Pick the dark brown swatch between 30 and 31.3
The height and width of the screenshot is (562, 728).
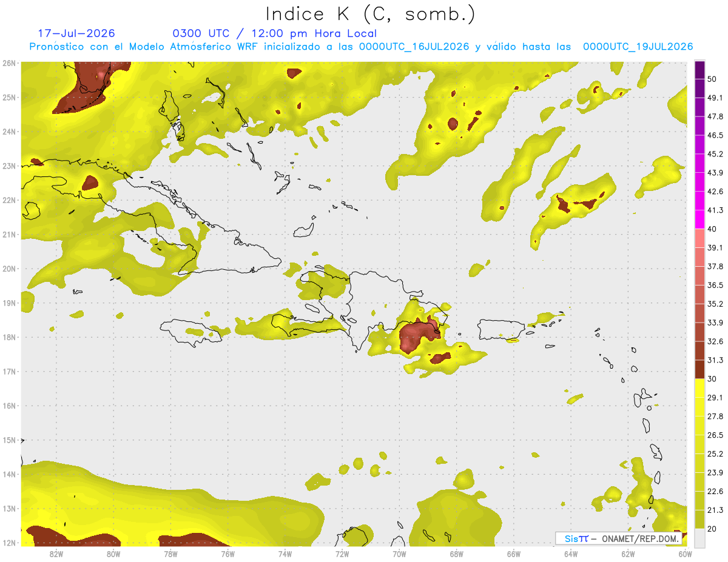tap(699, 369)
